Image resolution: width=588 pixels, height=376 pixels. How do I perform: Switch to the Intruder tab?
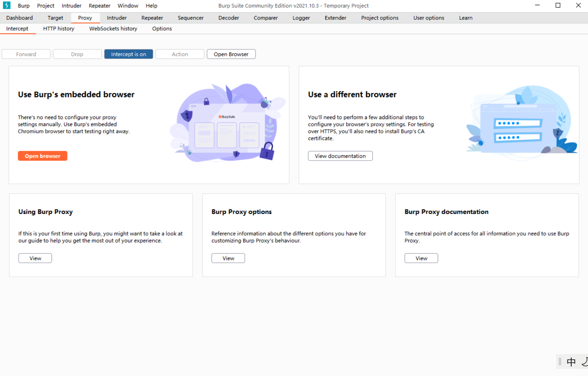117,18
